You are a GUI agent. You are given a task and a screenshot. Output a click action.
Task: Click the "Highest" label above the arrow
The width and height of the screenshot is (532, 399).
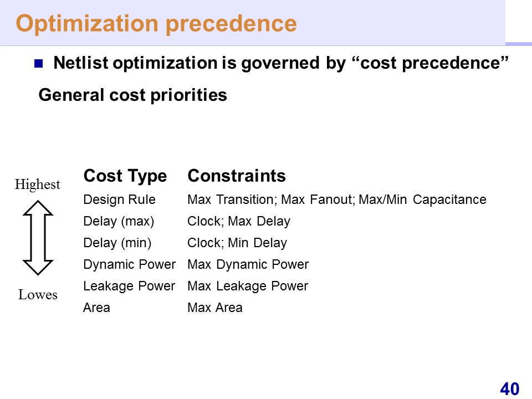tap(37, 185)
